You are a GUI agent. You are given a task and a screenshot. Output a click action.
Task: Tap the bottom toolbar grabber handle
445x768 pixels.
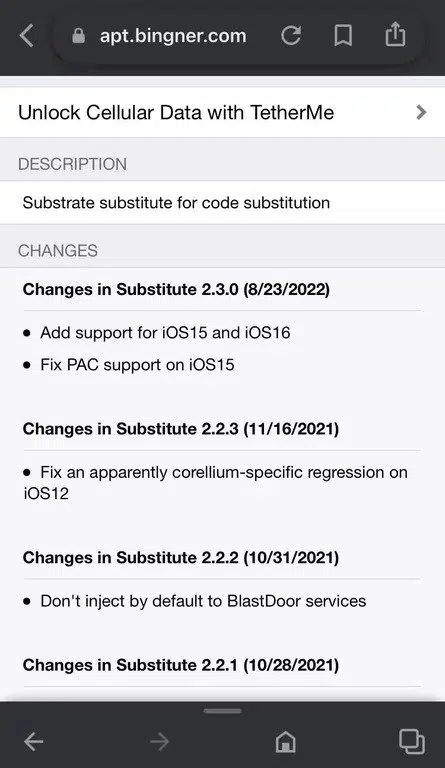click(x=223, y=711)
